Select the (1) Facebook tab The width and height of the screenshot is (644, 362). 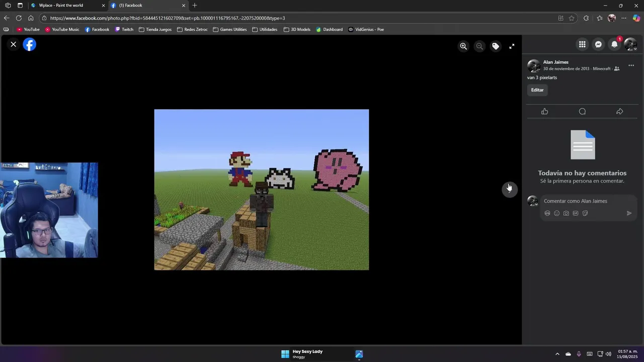coord(148,6)
